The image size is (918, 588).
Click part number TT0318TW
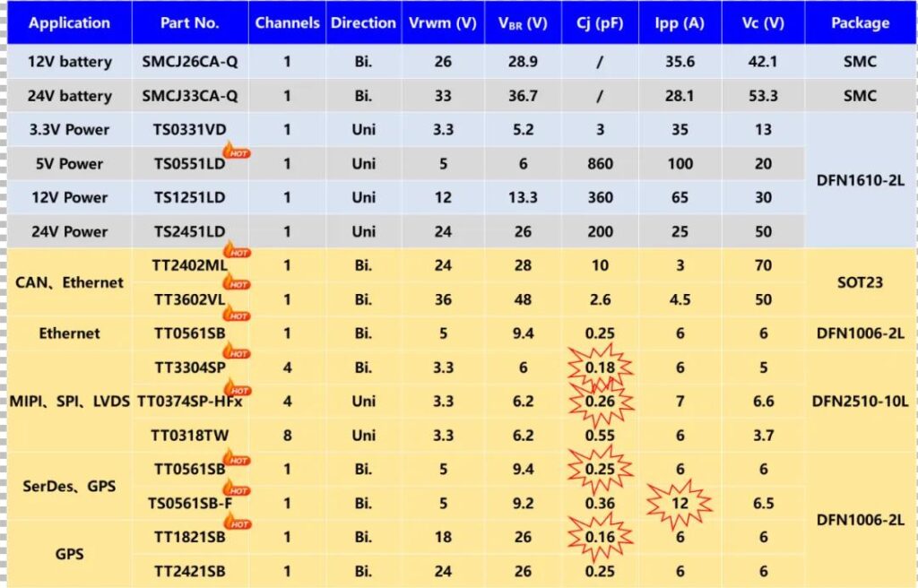[x=190, y=436]
